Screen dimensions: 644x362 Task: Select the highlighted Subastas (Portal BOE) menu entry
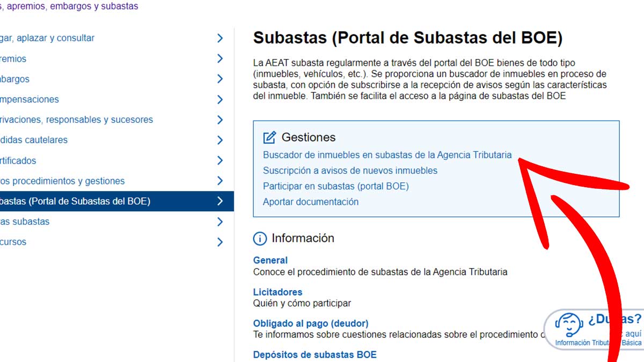click(97, 201)
